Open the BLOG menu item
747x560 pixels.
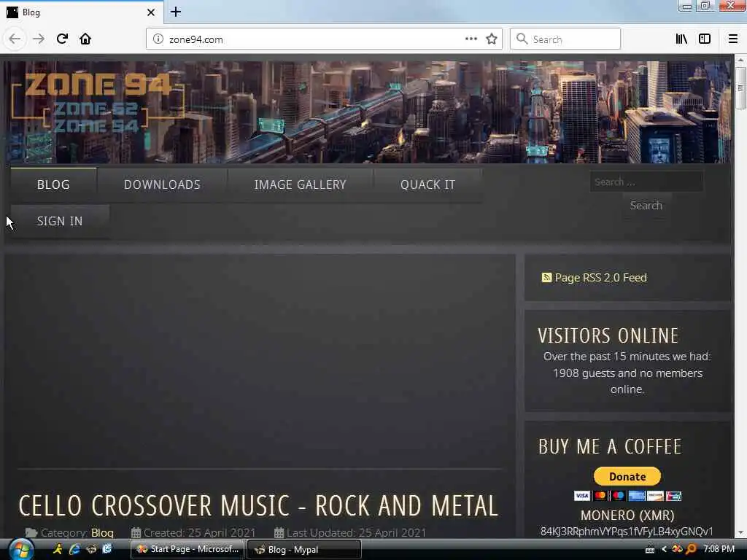pos(53,184)
